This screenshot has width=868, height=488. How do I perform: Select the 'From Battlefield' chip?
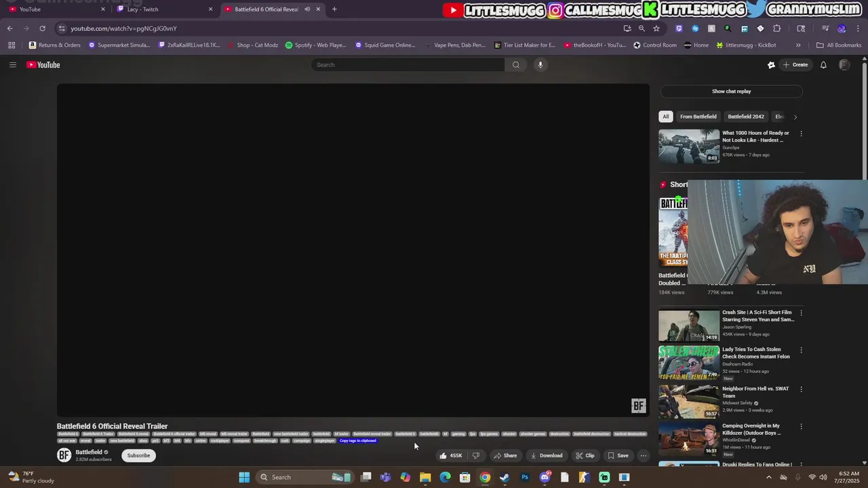(698, 117)
